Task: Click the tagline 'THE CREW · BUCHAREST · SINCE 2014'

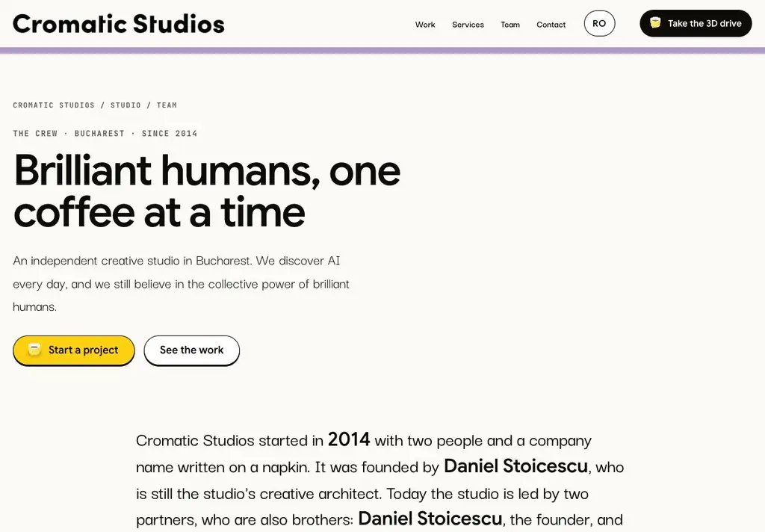Action: click(105, 133)
